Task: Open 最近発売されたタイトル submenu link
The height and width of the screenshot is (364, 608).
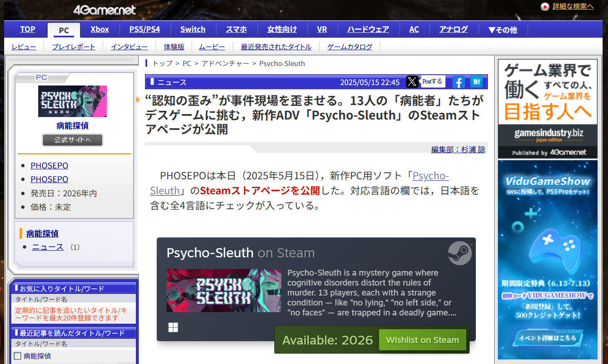Action: click(x=276, y=47)
